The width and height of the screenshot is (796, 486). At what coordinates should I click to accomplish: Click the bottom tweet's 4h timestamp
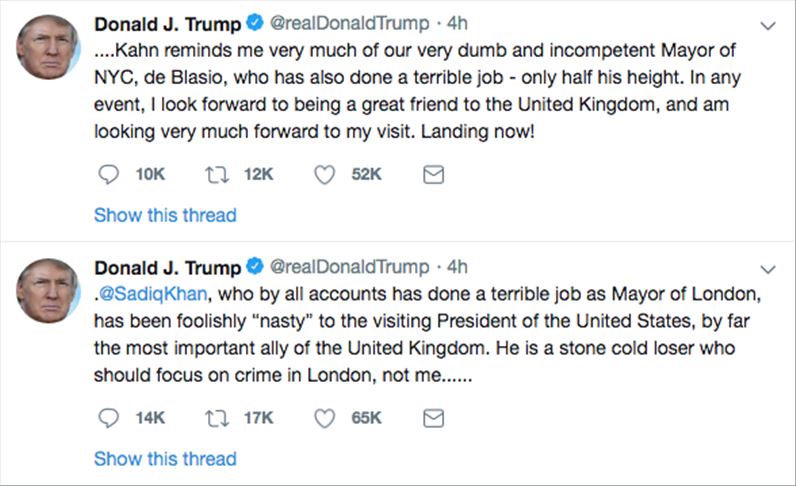[x=457, y=268]
